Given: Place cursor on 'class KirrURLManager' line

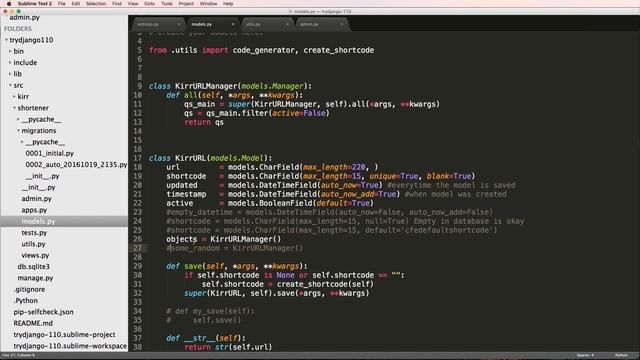Looking at the screenshot, I should tap(230, 86).
